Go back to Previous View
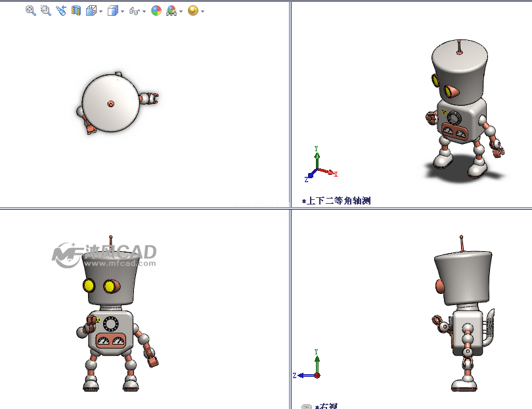This screenshot has height=409, width=532. (x=61, y=11)
